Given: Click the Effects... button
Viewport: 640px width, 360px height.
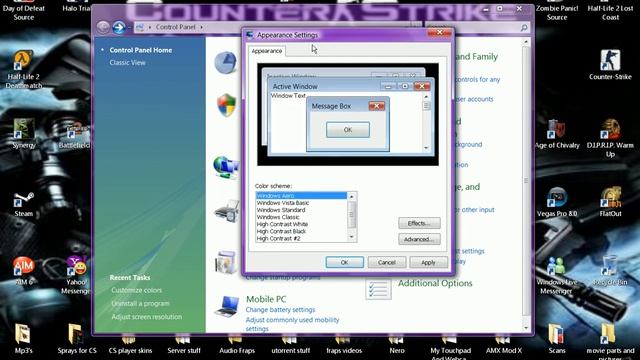Looking at the screenshot, I should [x=419, y=223].
